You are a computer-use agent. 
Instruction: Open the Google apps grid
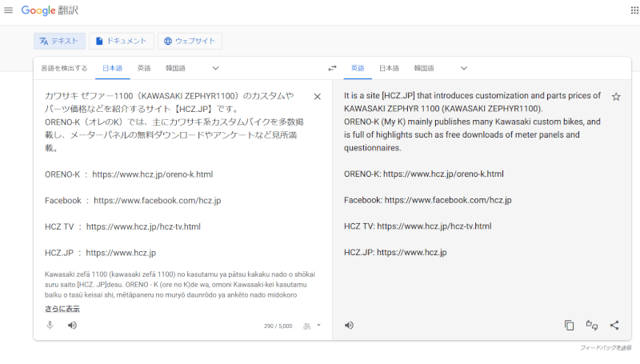click(x=634, y=10)
